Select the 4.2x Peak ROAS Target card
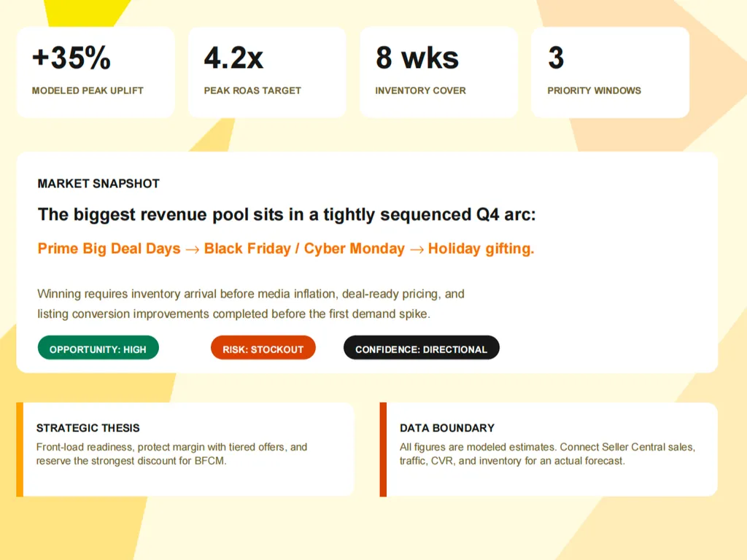Viewport: 747px width, 560px height. (x=267, y=72)
